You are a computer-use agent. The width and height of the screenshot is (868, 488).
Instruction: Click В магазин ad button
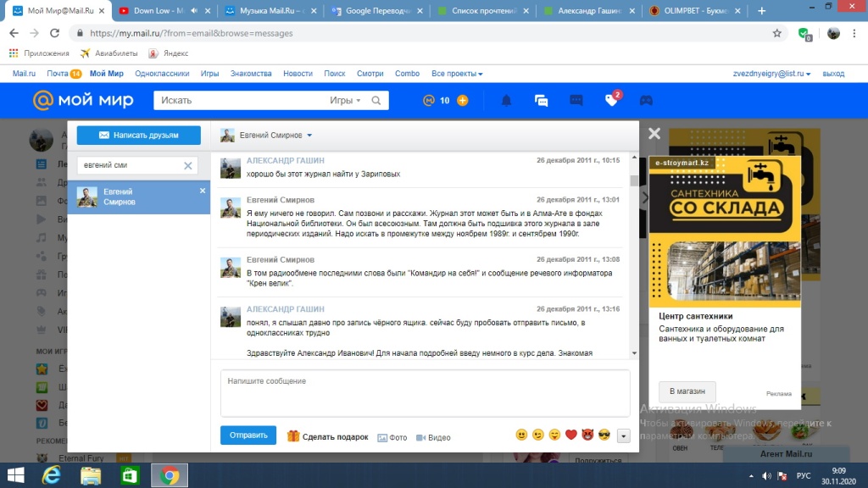pos(687,391)
